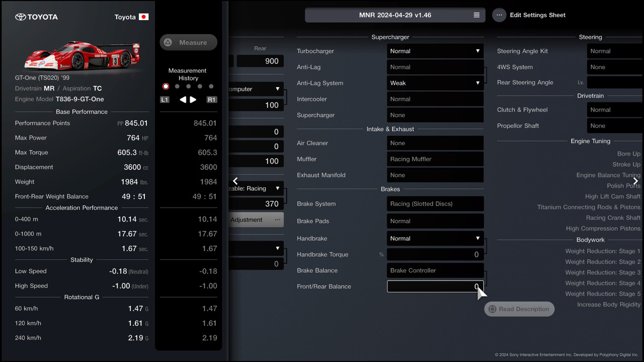Click the Air Cleaner None field
Viewport: 644px width, 362px height.
435,143
